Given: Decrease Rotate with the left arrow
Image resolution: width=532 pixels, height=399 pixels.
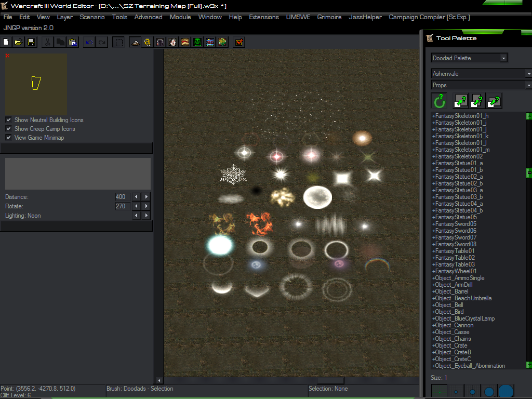Looking at the screenshot, I should point(137,206).
